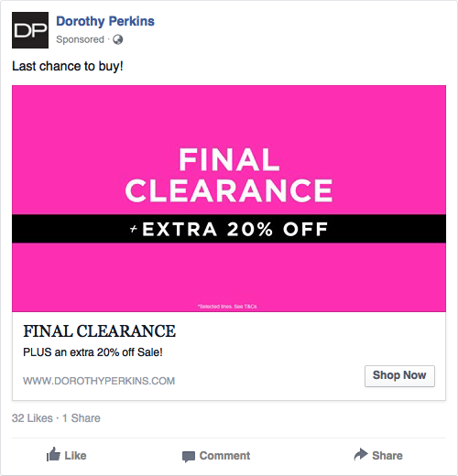This screenshot has width=458, height=476.
Task: Click the thumbs-up Like icon
Action: [x=53, y=454]
